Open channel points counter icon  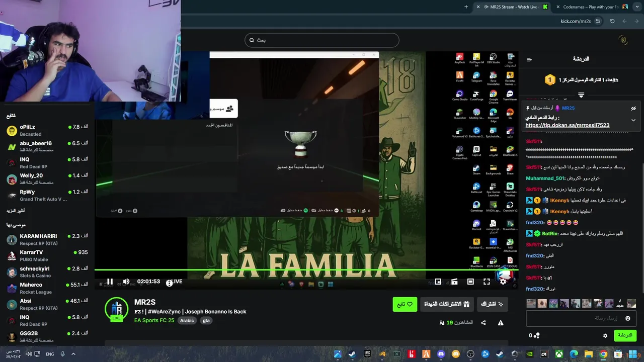(534, 335)
